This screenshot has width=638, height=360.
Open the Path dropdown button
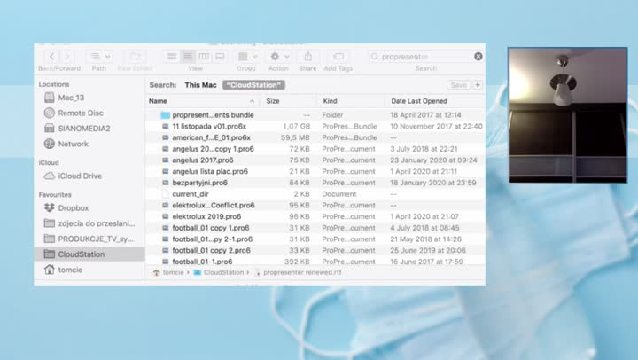[100, 56]
